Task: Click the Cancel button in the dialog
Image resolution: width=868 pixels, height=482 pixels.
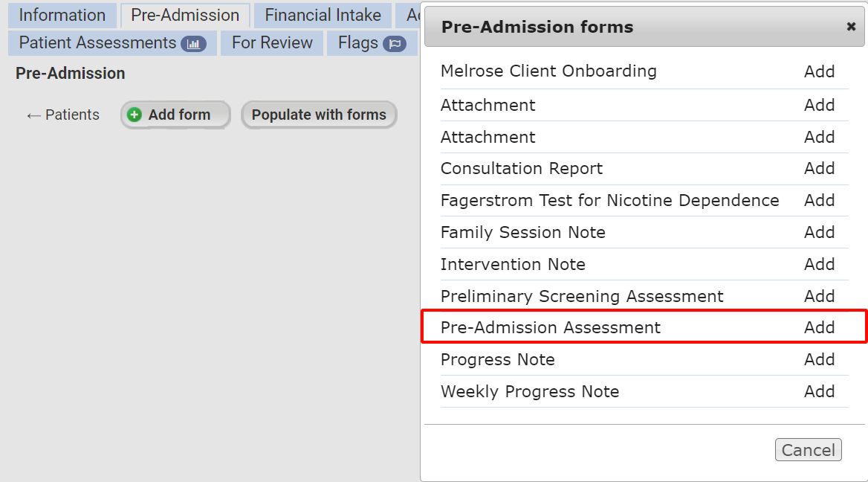Action: pyautogui.click(x=808, y=449)
